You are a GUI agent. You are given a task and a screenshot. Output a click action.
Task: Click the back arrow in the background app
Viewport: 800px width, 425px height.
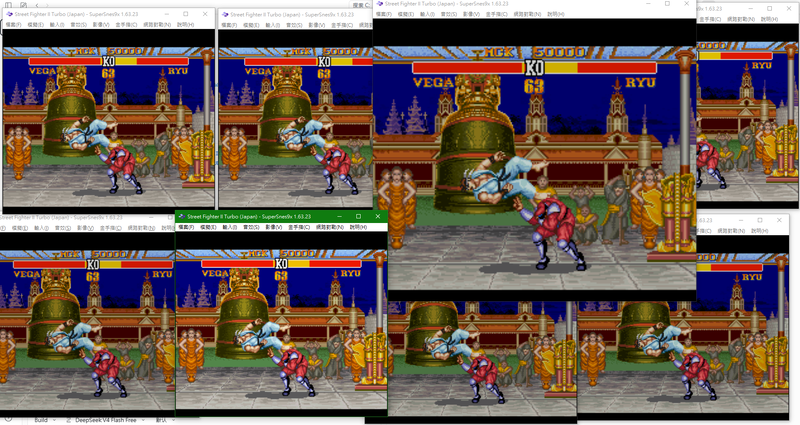pos(37,5)
